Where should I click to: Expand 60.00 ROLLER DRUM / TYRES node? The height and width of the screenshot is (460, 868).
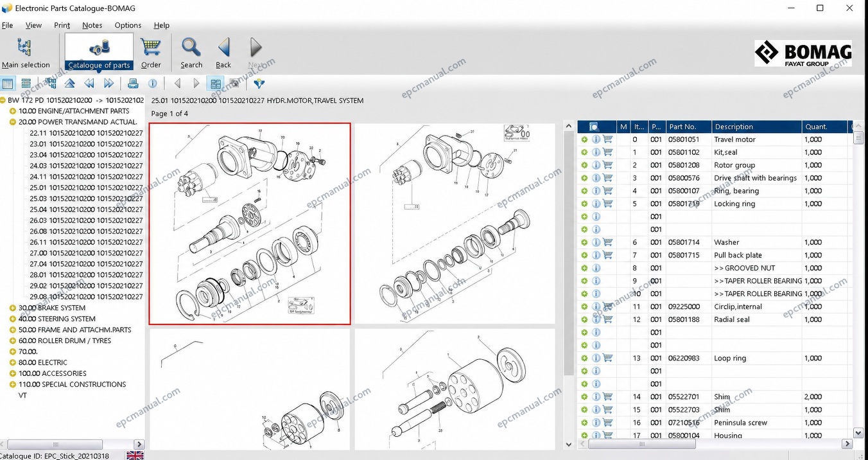(13, 341)
